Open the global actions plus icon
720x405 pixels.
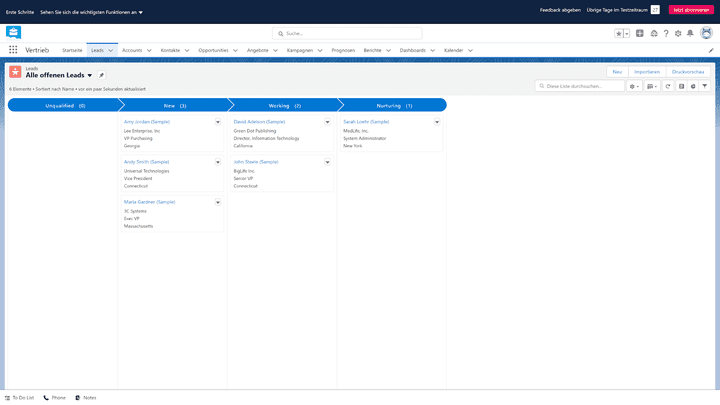(640, 33)
